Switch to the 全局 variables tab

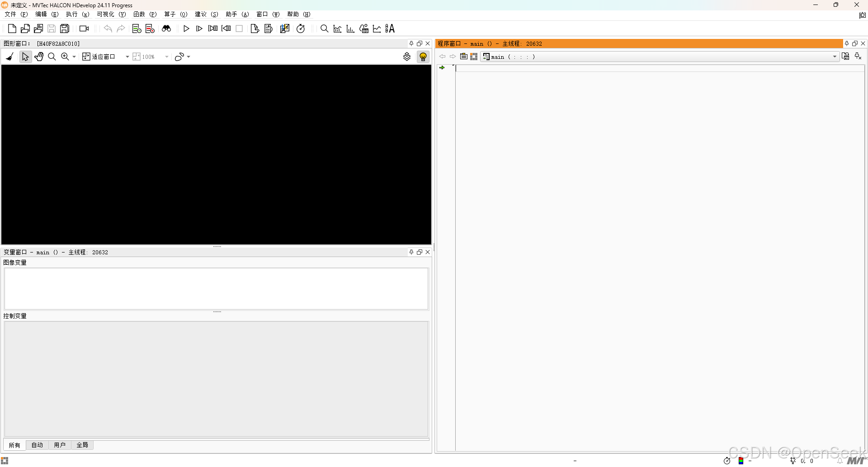coord(82,445)
